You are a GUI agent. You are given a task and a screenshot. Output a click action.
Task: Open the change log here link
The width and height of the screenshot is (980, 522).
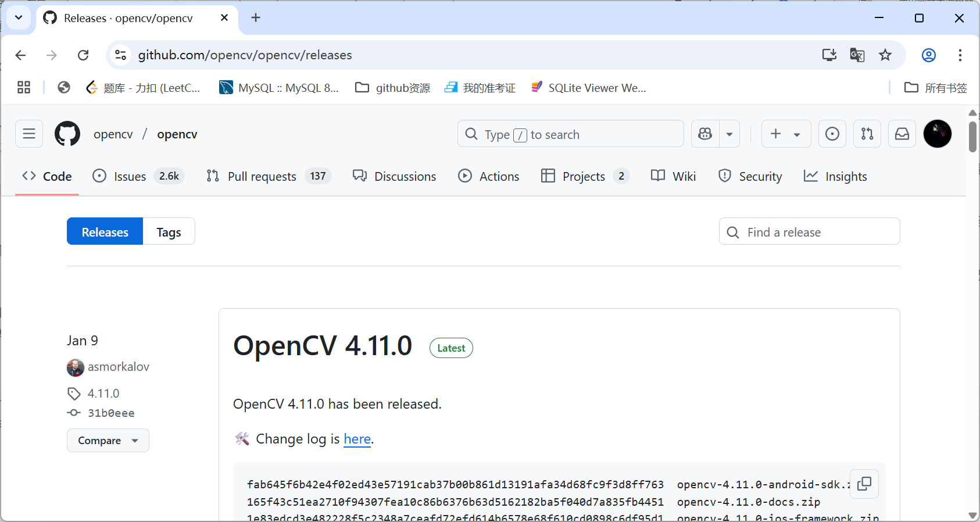(357, 439)
